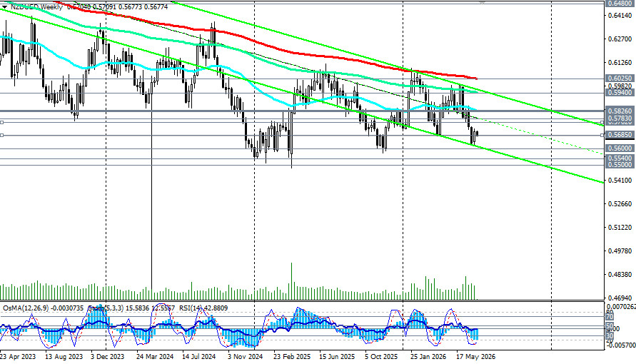Image resolution: width=636 pixels, height=364 pixels.
Task: Select the 0.56000 price level label
Action: [620, 148]
